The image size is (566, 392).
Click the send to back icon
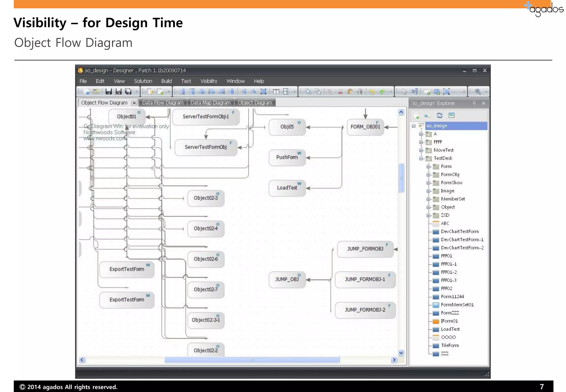[318, 92]
